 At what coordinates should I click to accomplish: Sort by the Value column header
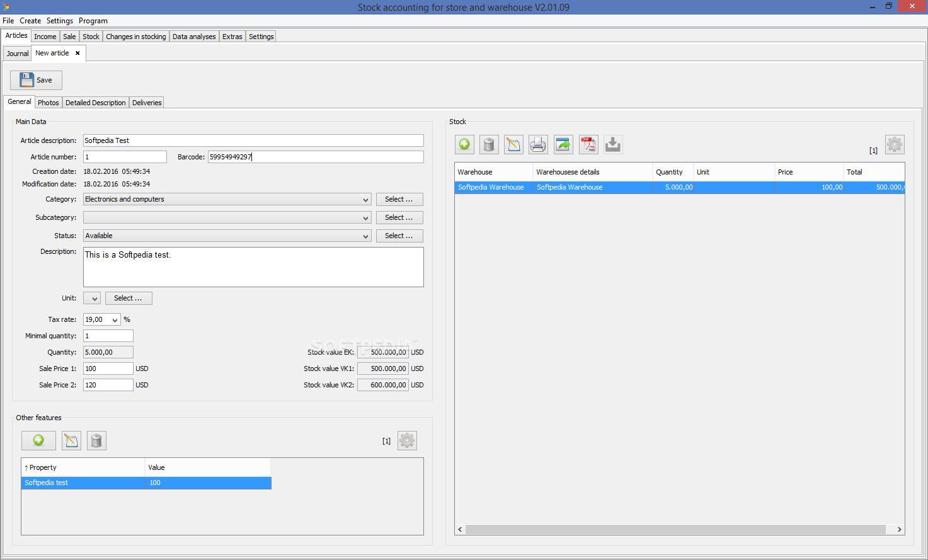(x=208, y=467)
